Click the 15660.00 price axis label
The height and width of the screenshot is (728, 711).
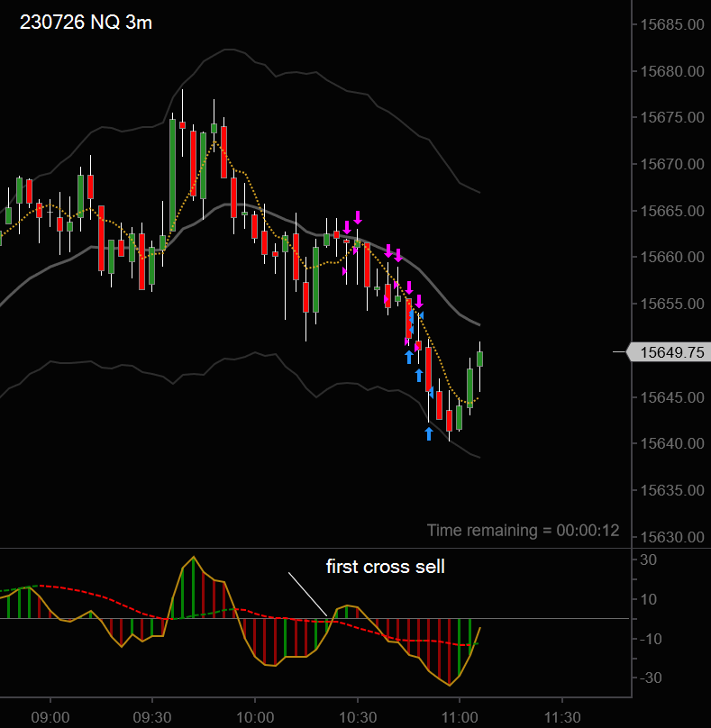[672, 257]
